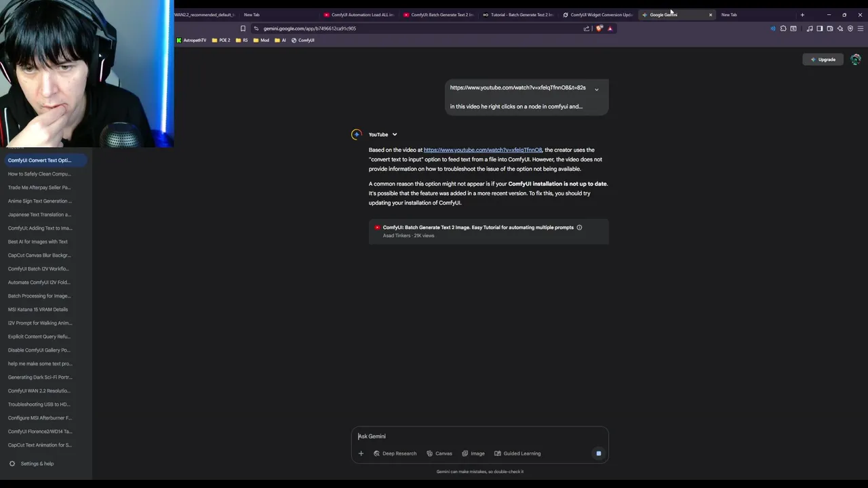The width and height of the screenshot is (868, 488).
Task: Click the plus upload icon in prompt box
Action: tap(361, 453)
